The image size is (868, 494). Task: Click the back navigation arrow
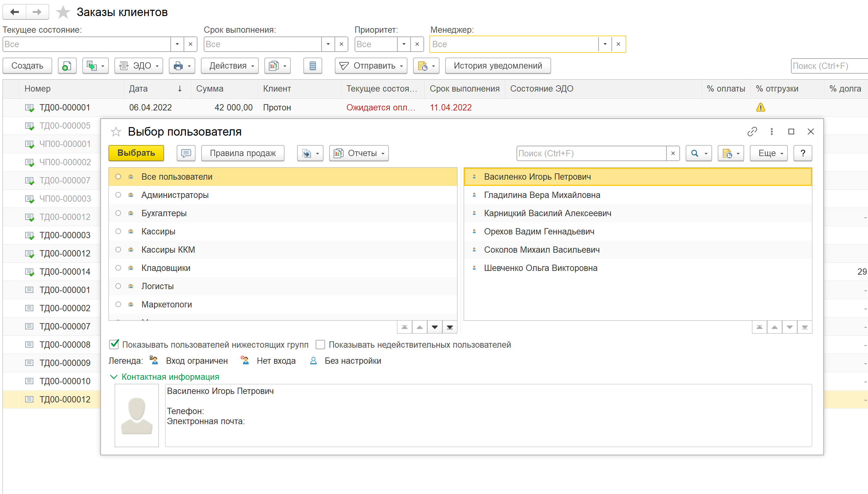tap(14, 12)
